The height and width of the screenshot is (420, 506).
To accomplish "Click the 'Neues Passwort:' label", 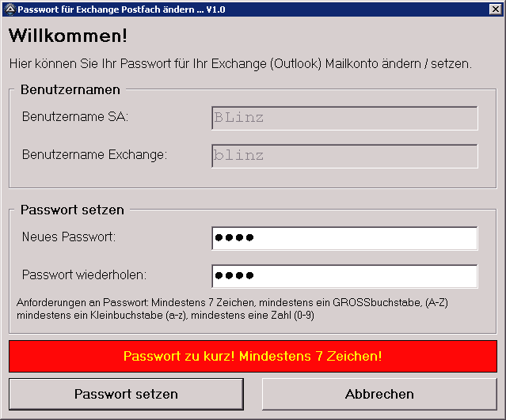I will coord(69,236).
